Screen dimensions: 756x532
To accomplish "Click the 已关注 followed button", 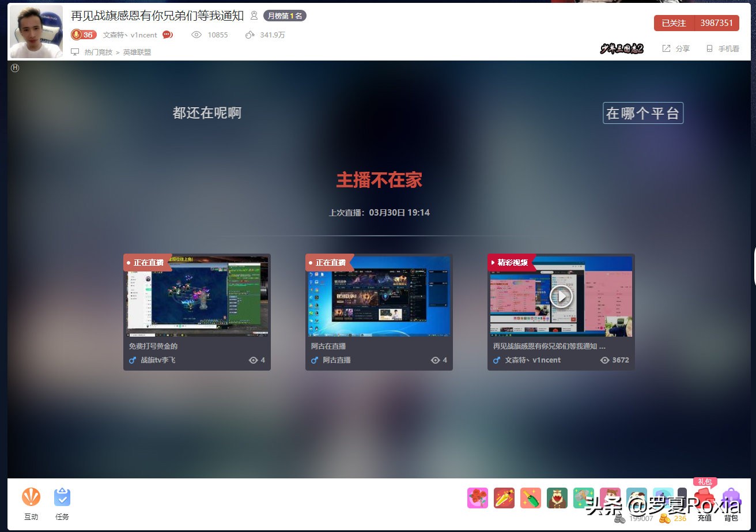I will pos(674,23).
